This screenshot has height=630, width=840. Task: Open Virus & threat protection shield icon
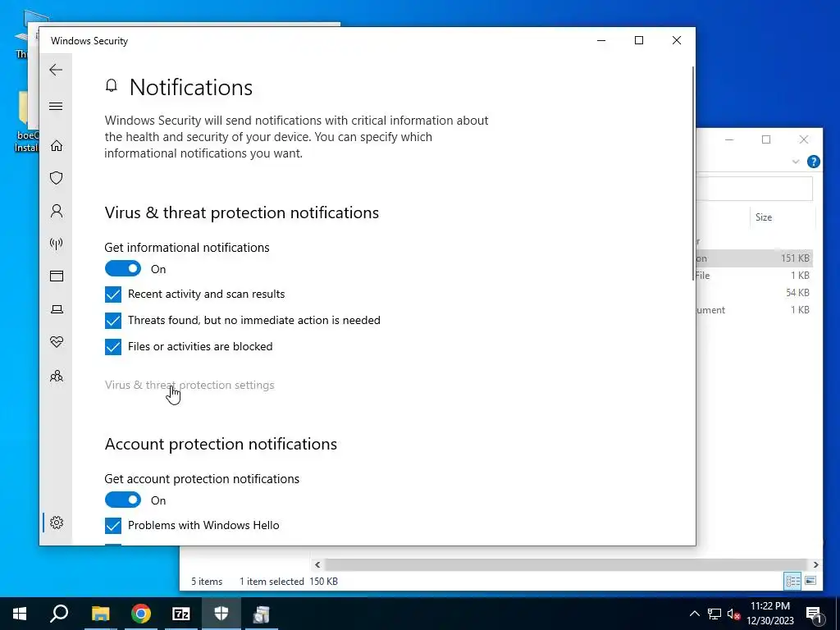pos(57,178)
